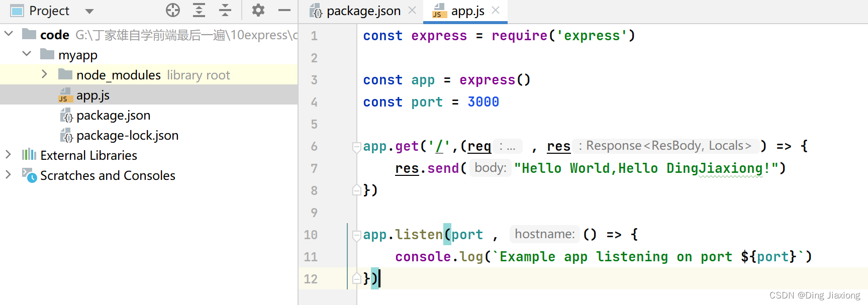
Task: Click line number 7 in the gutter
Action: point(314,168)
